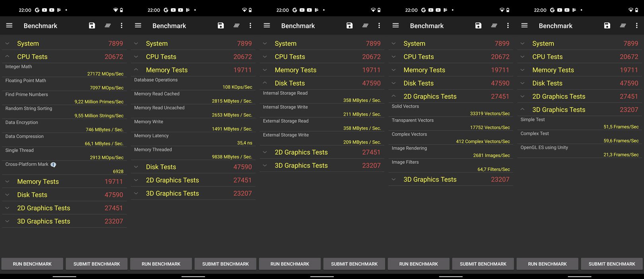The image size is (644, 279).
Task: Select the Integer Math result row
Action: pos(64,70)
